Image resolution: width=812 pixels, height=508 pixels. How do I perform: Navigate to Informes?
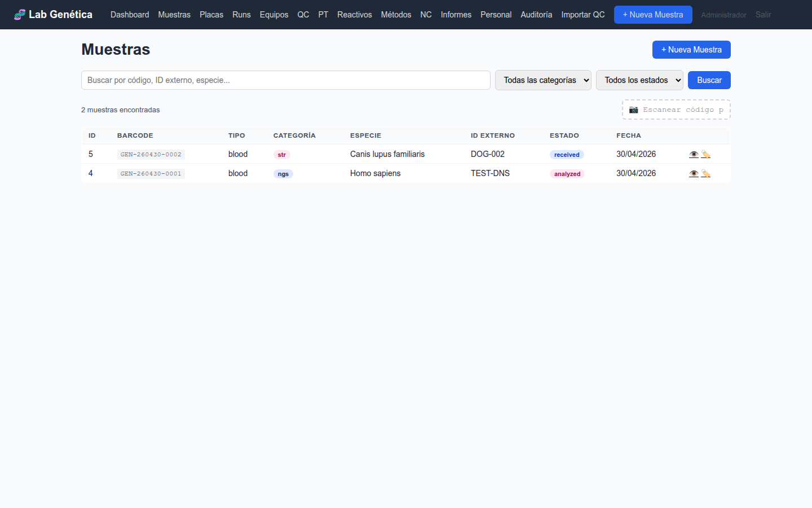[456, 15]
